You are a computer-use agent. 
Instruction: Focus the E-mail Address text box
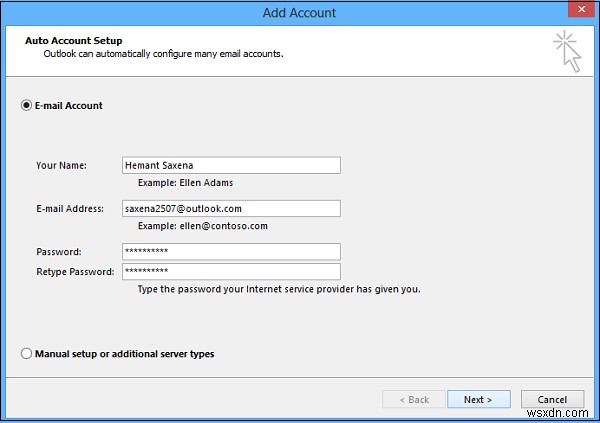[x=230, y=208]
